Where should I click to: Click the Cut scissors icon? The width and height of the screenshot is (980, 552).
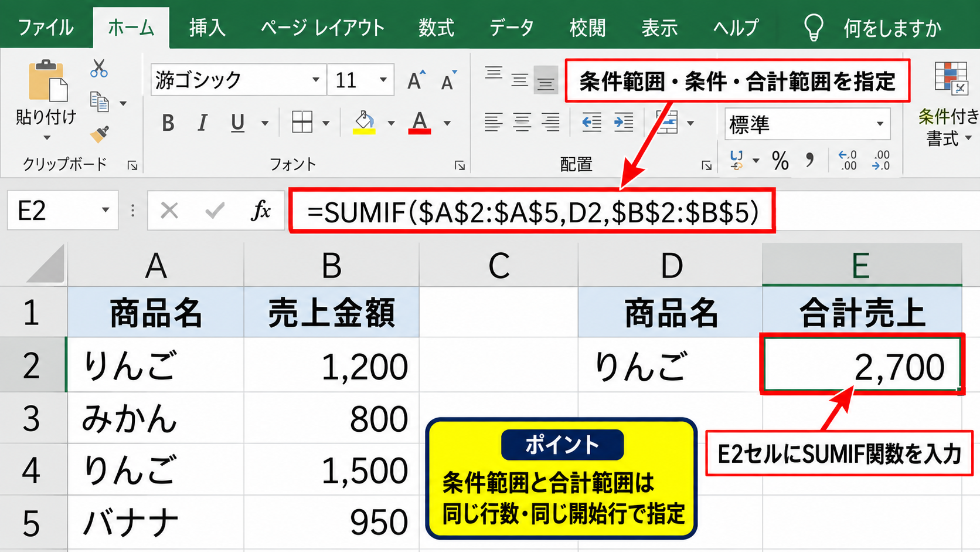[99, 69]
